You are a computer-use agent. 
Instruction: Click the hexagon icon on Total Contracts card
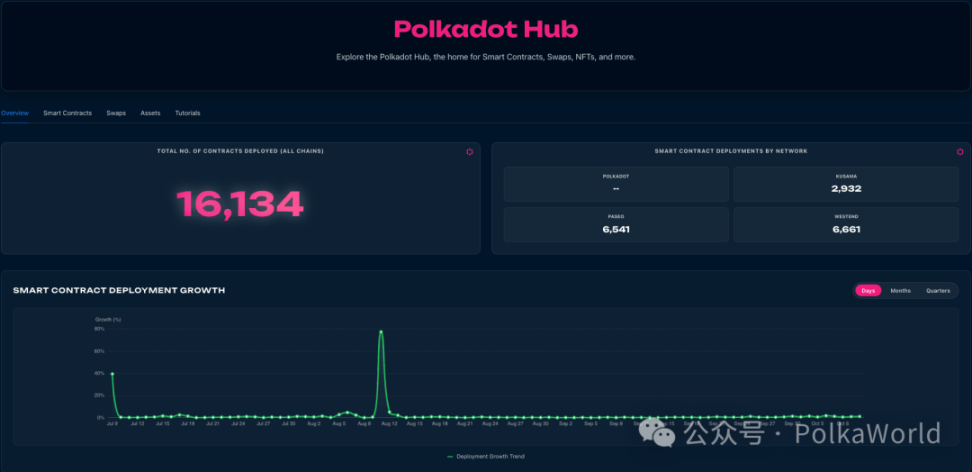click(470, 151)
